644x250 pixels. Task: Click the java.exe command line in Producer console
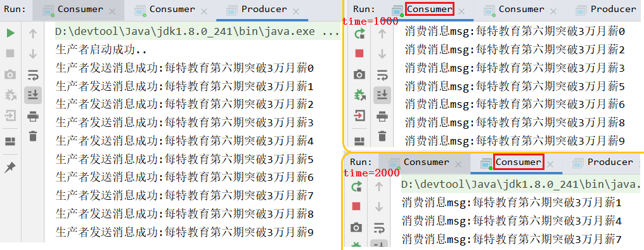pyautogui.click(x=197, y=32)
